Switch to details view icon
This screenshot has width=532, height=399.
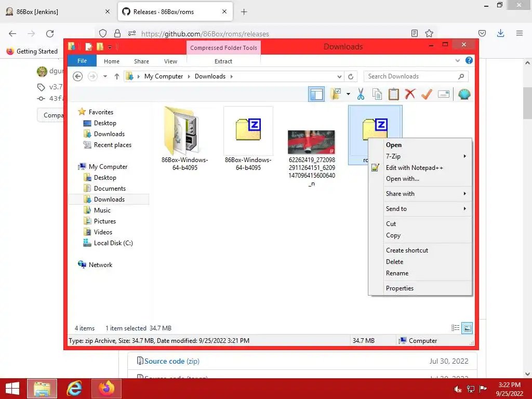coord(455,328)
